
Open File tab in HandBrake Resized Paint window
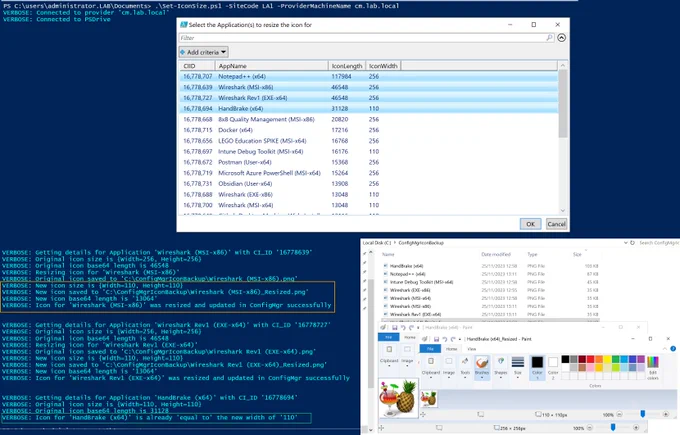[x=430, y=349]
